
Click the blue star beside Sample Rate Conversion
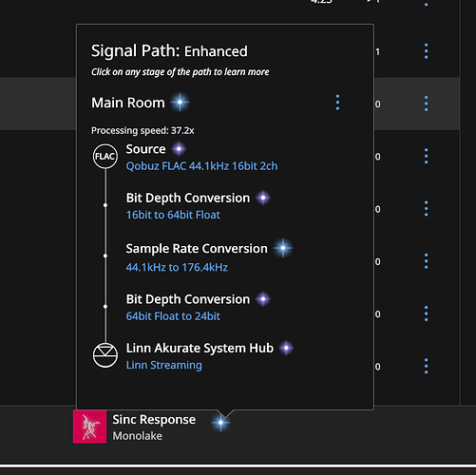(x=283, y=248)
